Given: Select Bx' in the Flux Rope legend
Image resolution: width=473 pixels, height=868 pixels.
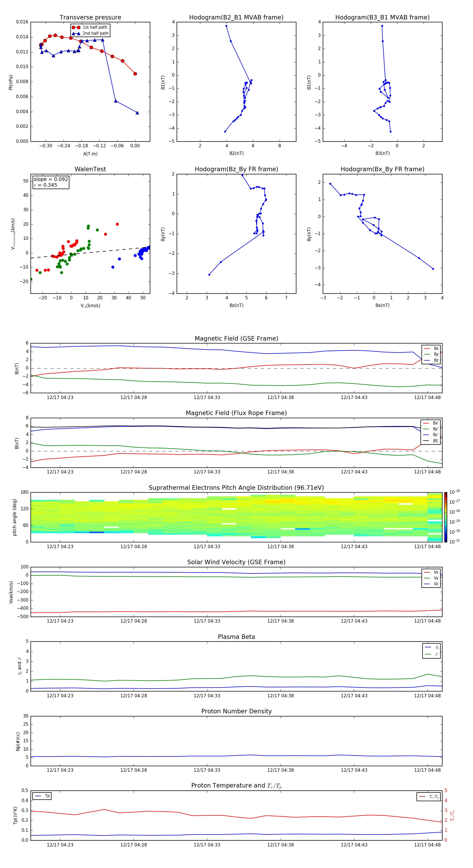Looking at the screenshot, I should click(x=431, y=423).
